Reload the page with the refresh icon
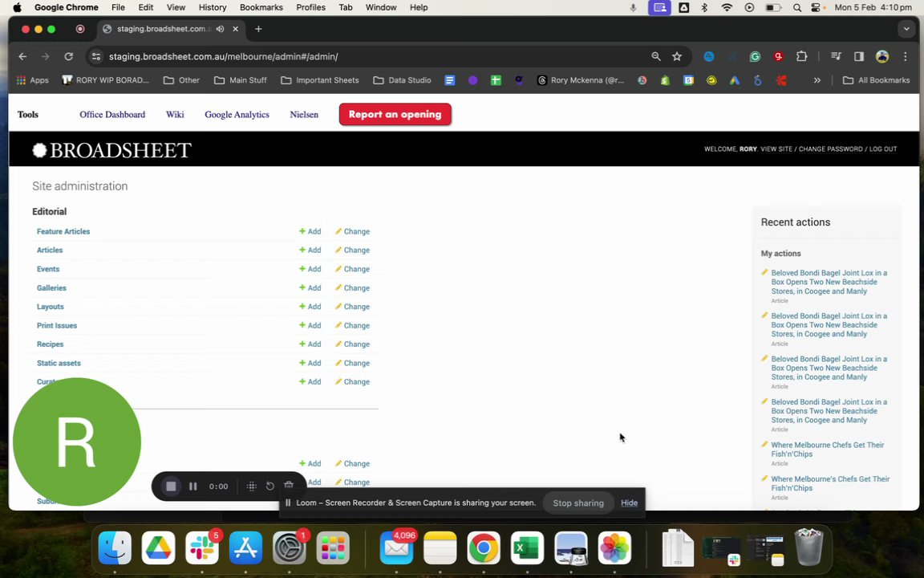Screen dimensions: 924x578 pos(68,57)
